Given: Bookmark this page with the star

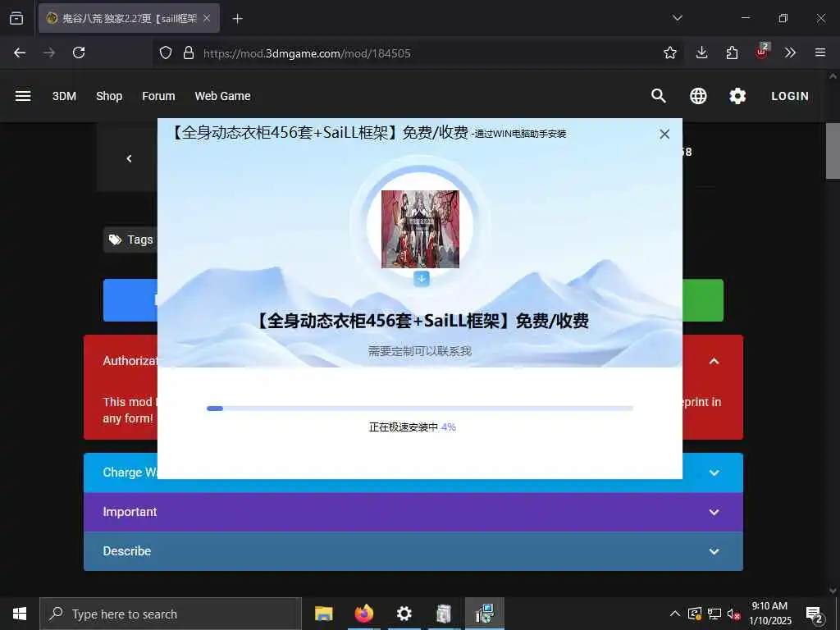Looking at the screenshot, I should tap(669, 52).
